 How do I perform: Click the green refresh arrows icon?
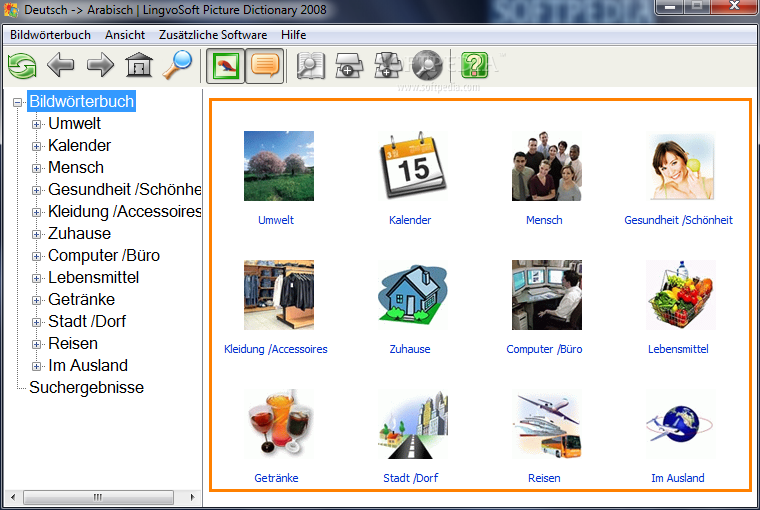(x=22, y=65)
